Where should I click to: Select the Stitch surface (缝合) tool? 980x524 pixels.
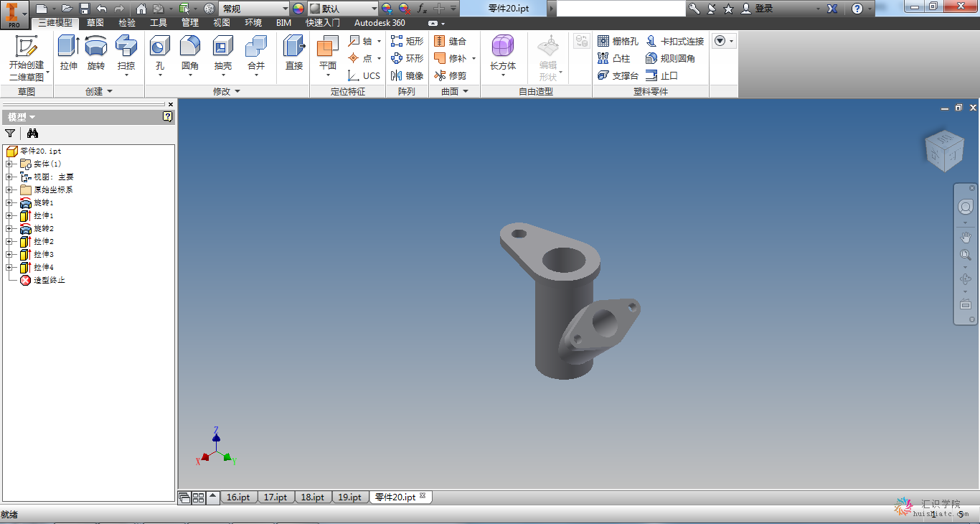point(451,41)
